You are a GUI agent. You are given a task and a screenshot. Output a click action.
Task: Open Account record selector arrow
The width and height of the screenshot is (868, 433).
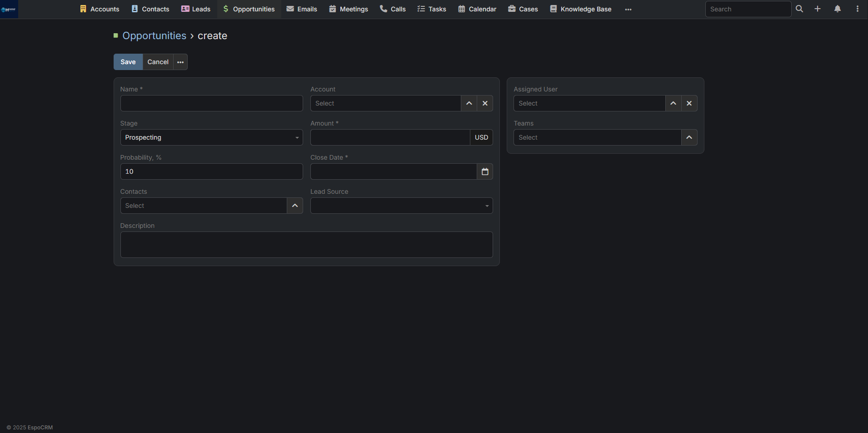pos(469,103)
